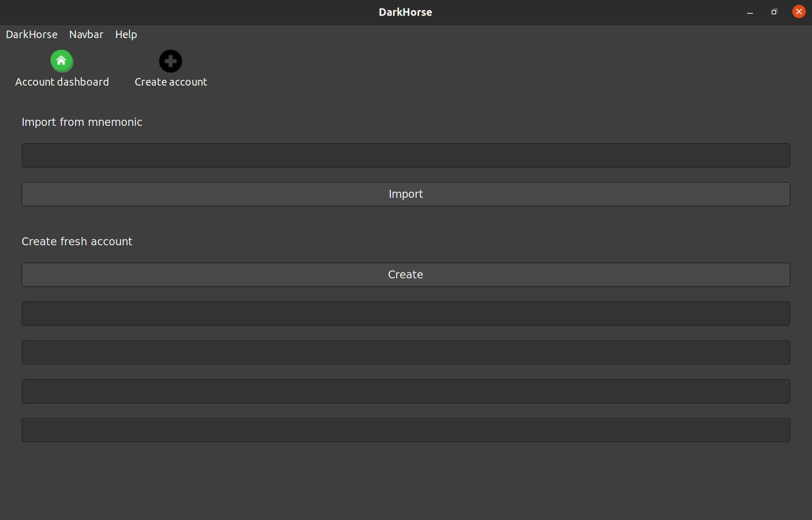Click the third field below Create button

[406, 391]
